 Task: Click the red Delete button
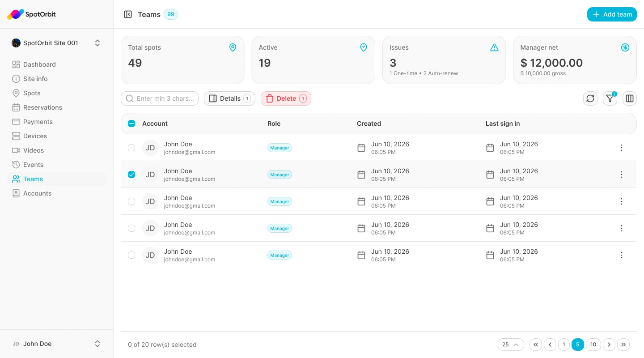click(286, 98)
